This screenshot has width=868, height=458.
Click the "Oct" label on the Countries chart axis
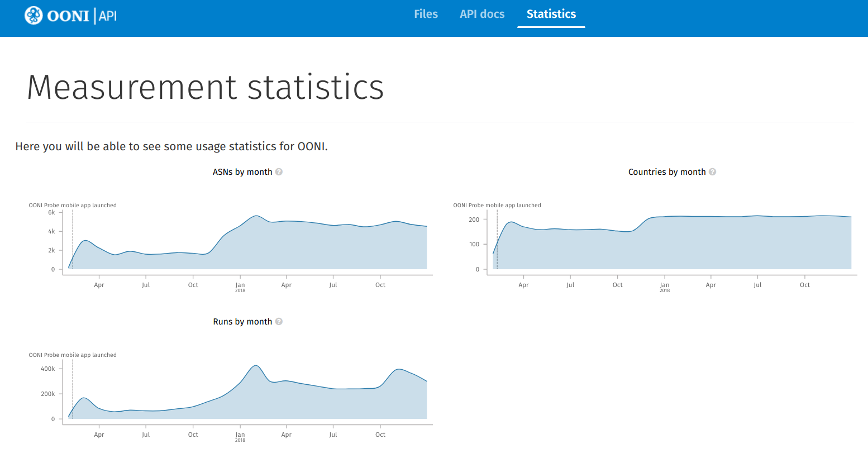pyautogui.click(x=804, y=285)
